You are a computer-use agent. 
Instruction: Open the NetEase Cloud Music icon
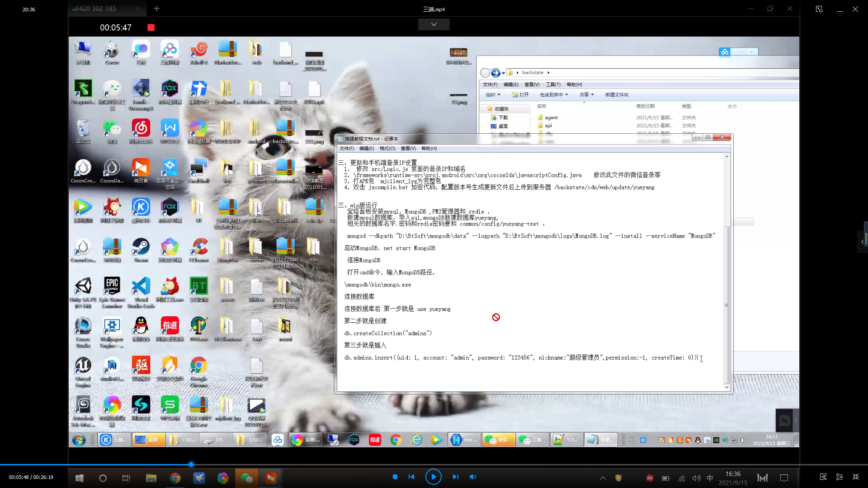141,131
